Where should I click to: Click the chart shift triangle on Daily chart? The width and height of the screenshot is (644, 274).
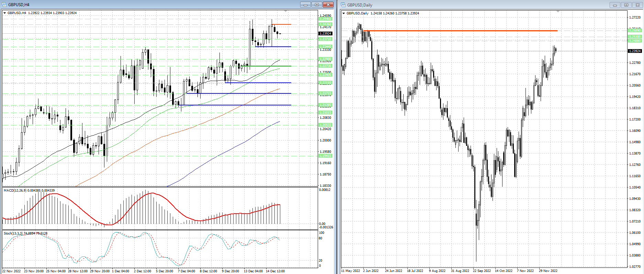tap(558, 12)
